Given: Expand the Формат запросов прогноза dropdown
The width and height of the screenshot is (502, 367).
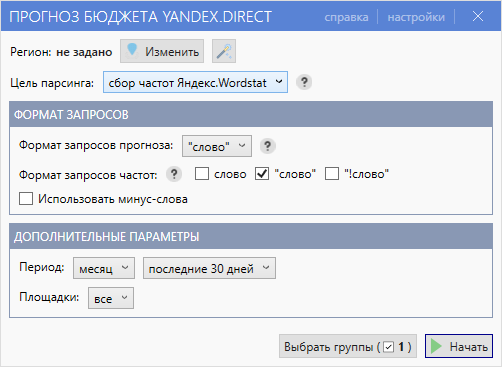Looking at the screenshot, I should (217, 146).
